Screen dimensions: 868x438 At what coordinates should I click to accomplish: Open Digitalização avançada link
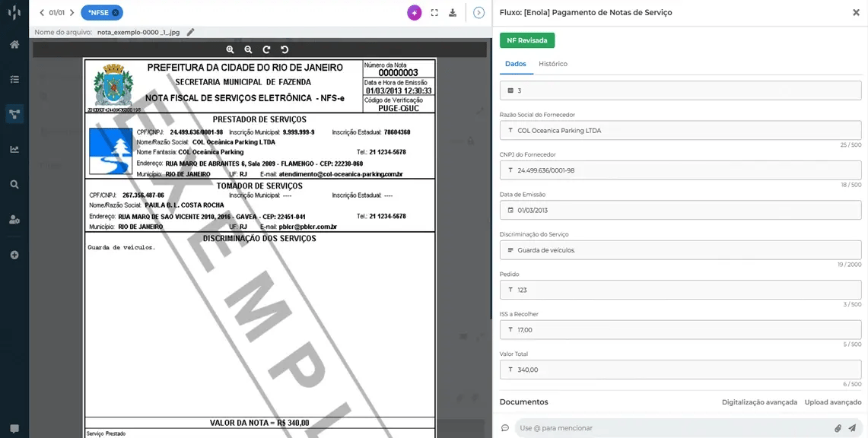(759, 402)
